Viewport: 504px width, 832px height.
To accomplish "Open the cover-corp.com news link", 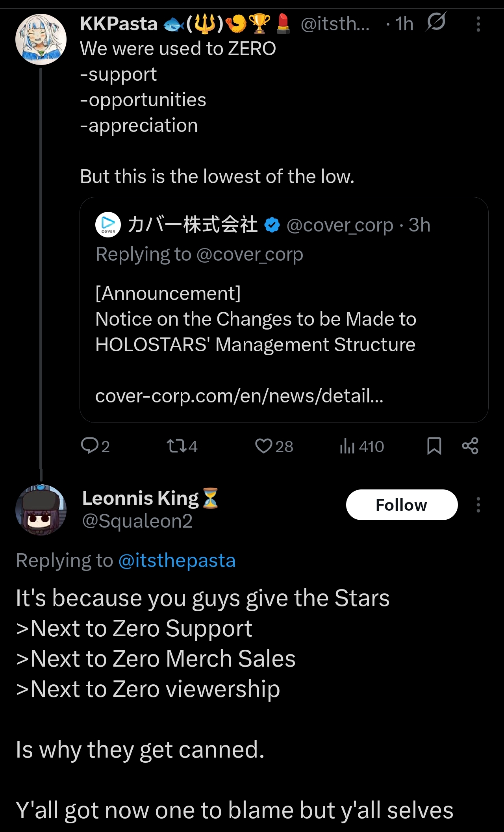I will (239, 396).
